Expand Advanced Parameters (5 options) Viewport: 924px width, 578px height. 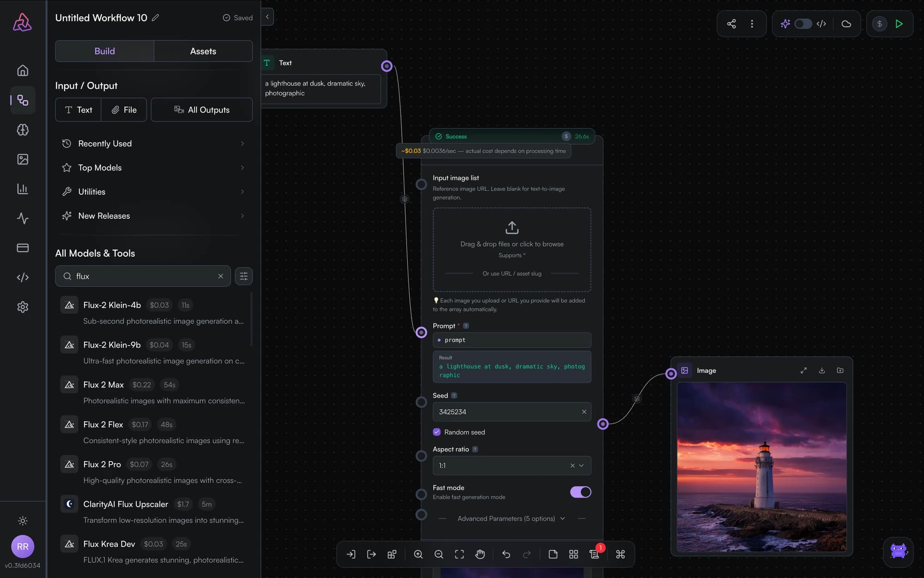pos(511,518)
